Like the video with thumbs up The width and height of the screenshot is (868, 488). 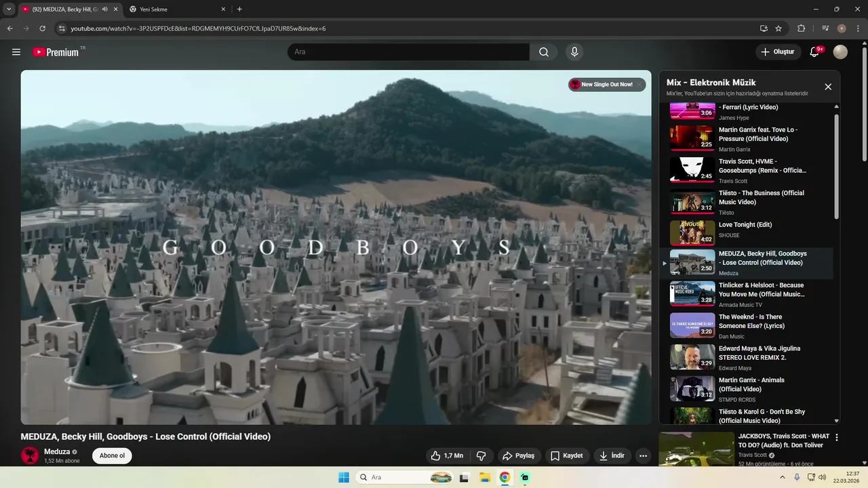pos(447,455)
